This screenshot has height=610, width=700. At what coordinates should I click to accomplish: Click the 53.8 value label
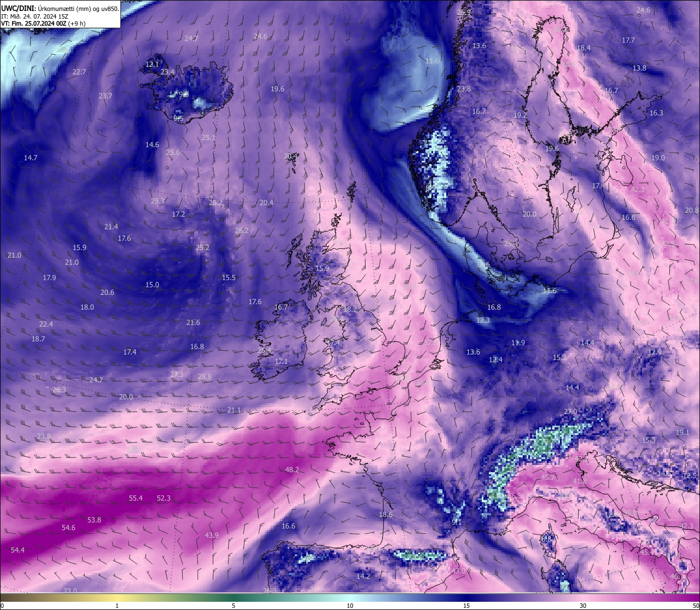[94, 520]
